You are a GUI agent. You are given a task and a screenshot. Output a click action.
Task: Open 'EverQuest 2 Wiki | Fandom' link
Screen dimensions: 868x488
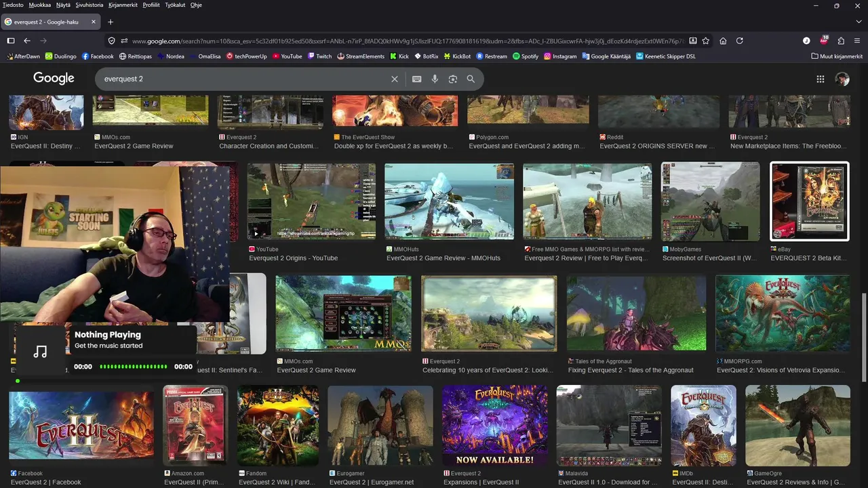tap(277, 482)
